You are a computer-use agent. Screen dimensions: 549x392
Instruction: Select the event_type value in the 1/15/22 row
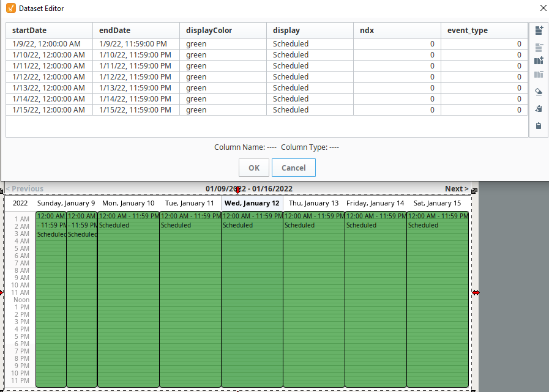(484, 110)
